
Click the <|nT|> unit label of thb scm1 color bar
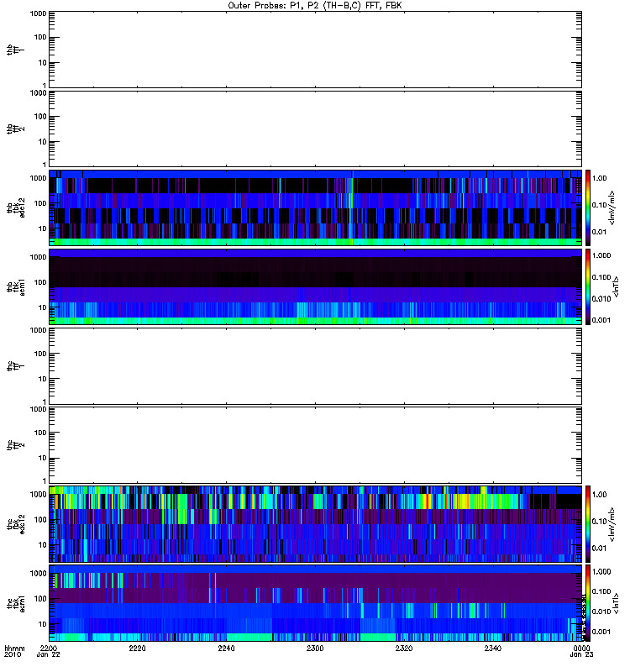617,286
